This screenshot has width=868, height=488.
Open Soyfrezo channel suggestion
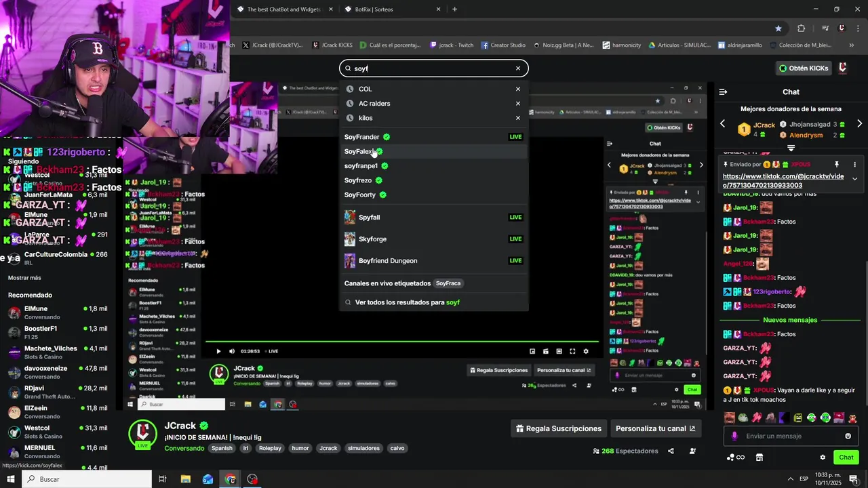[x=433, y=180]
